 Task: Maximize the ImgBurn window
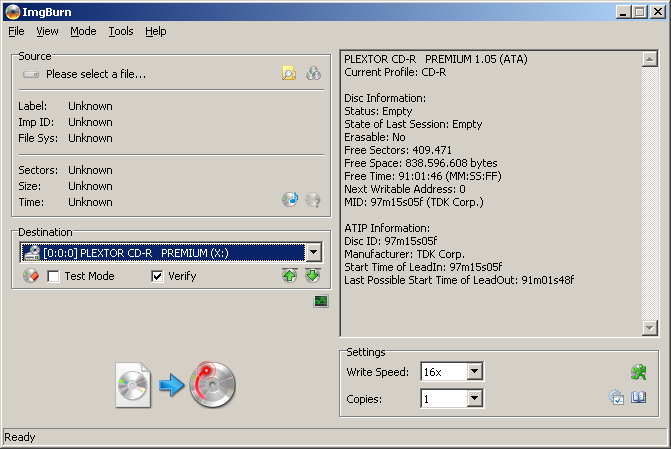coord(640,12)
